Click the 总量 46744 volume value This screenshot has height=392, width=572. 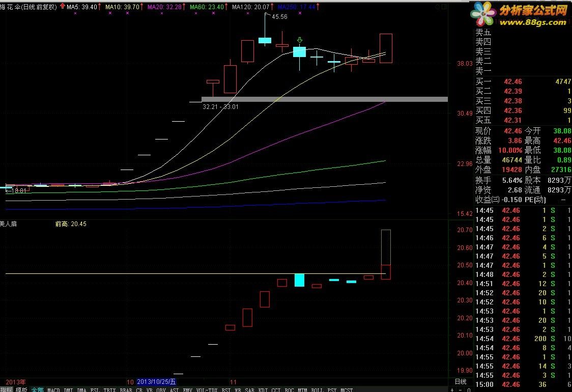tap(512, 160)
